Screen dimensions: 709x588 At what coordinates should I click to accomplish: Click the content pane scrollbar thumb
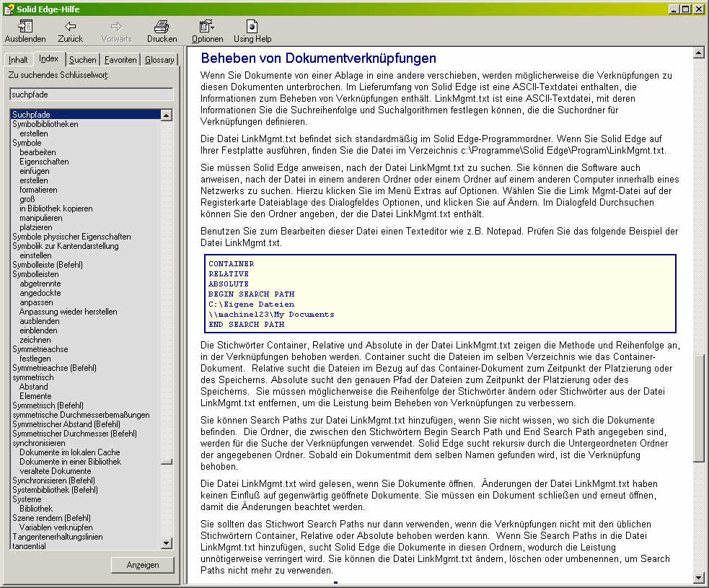(699, 408)
